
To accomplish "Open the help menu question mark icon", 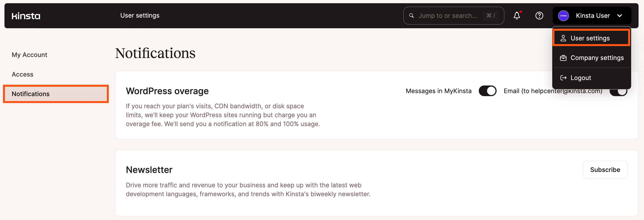I will pyautogui.click(x=539, y=16).
